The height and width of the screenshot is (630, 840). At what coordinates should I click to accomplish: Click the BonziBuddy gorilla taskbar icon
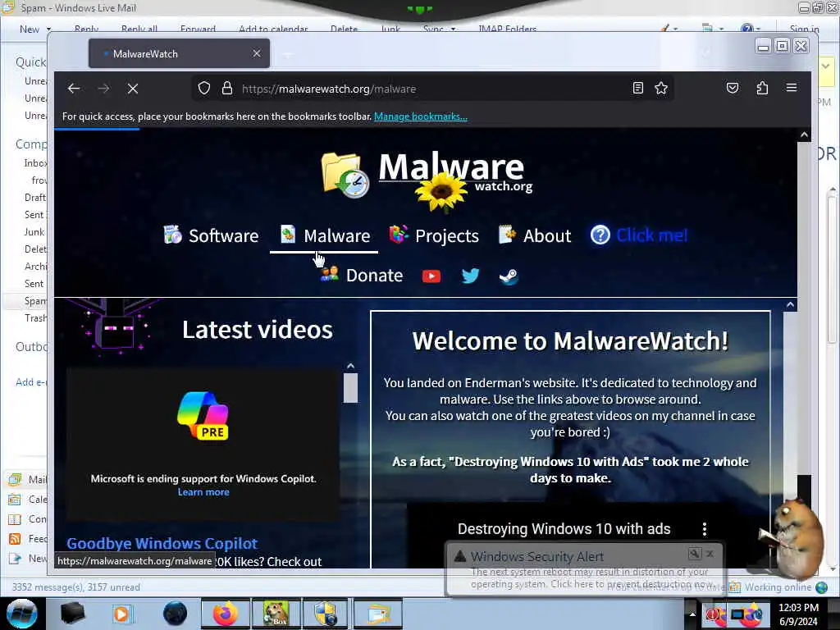click(276, 614)
